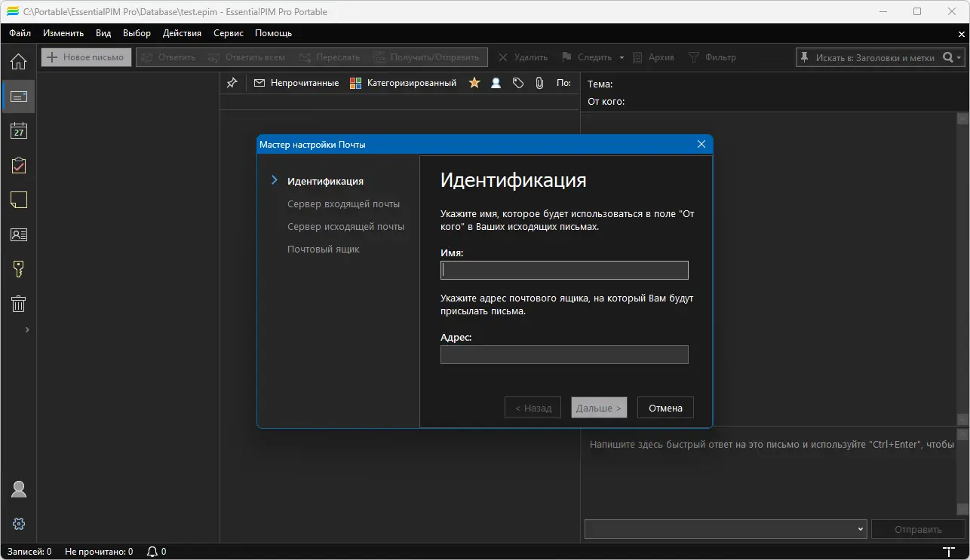Toggle the contact person filter icon
Image resolution: width=970 pixels, height=560 pixels.
coord(496,83)
